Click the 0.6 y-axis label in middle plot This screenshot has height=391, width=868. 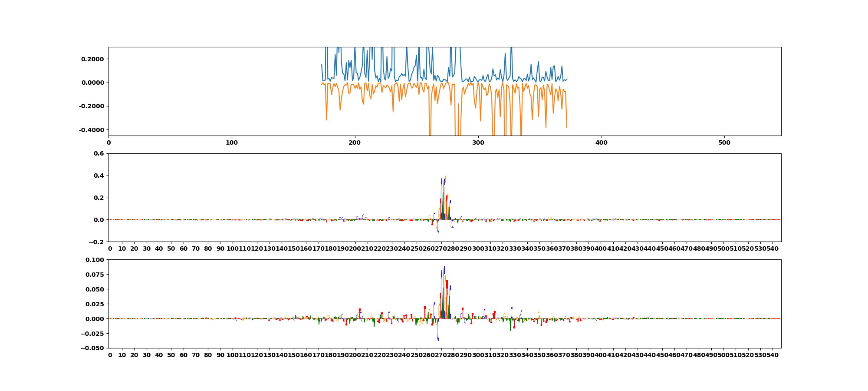[x=99, y=153]
